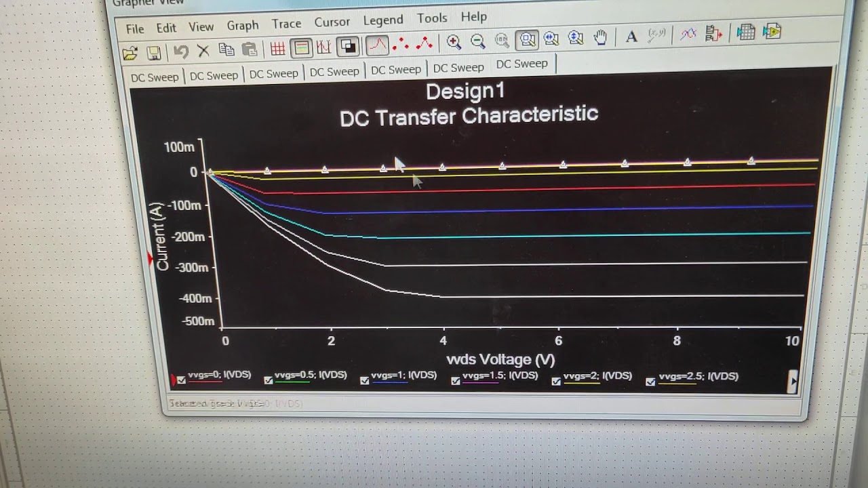The height and width of the screenshot is (488, 868).
Task: Select the vvgs=1.5; I(VDS) legend label
Action: point(500,375)
